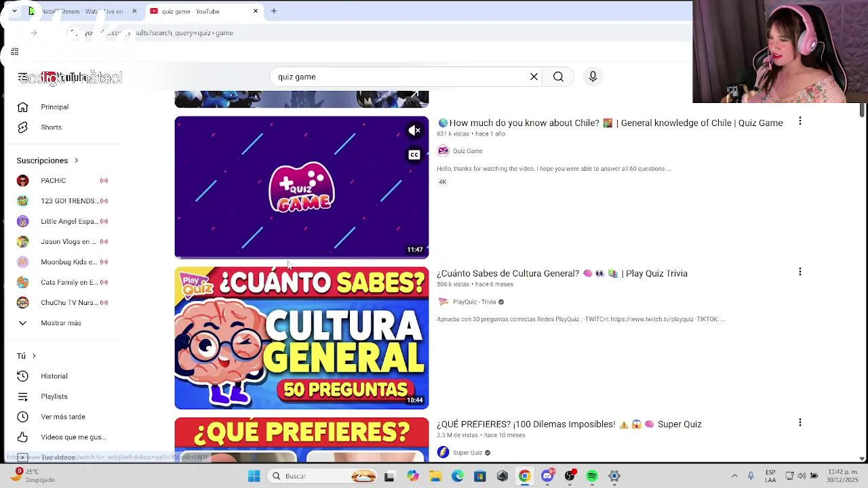Open Spotify from the taskbar
868x488 pixels.
(x=592, y=476)
